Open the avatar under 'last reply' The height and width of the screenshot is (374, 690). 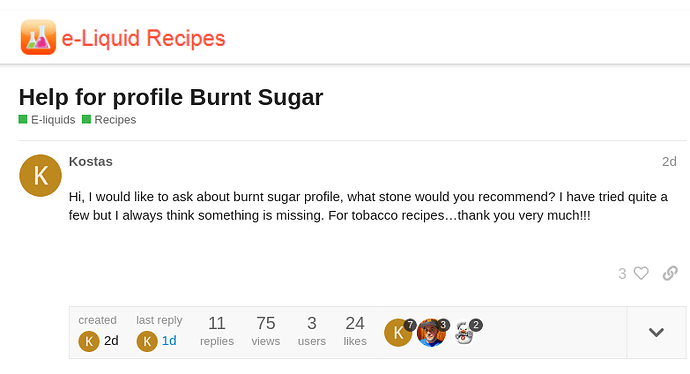(147, 341)
